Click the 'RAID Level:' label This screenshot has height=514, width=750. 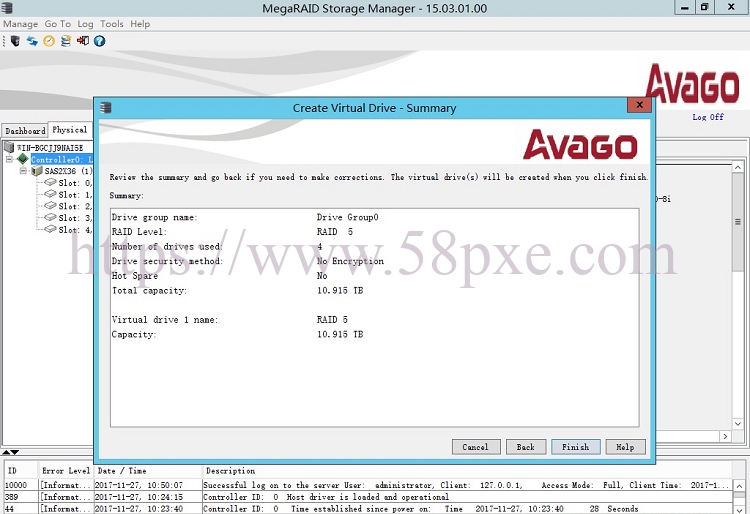139,232
